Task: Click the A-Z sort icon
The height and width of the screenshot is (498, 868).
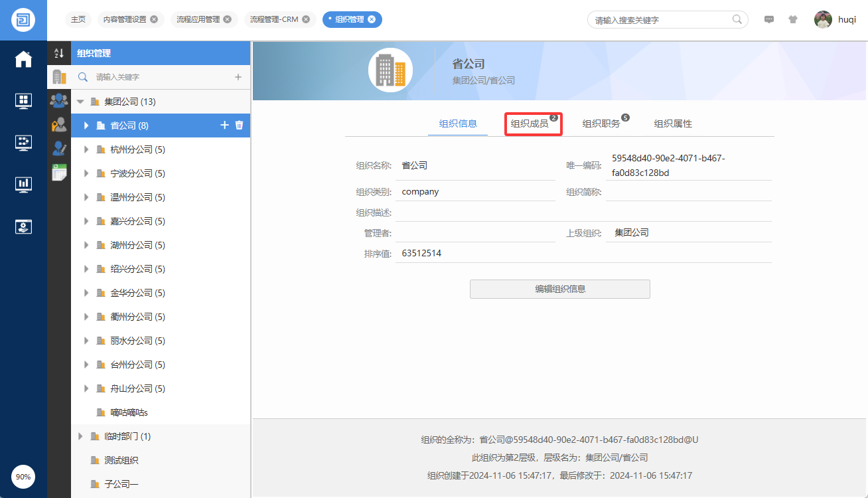Action: pos(59,53)
